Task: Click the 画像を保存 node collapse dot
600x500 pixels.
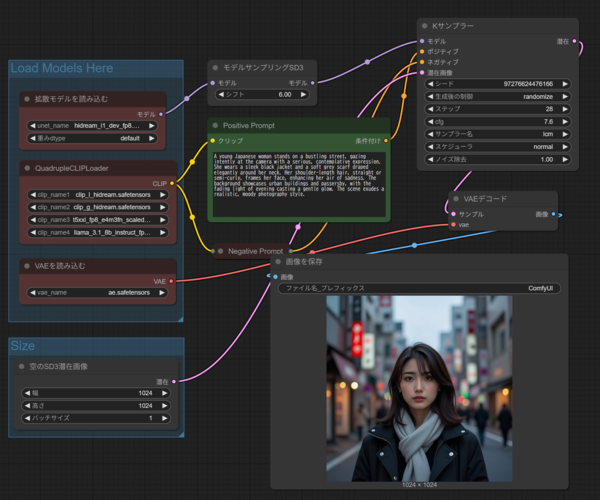Action: 279,263
